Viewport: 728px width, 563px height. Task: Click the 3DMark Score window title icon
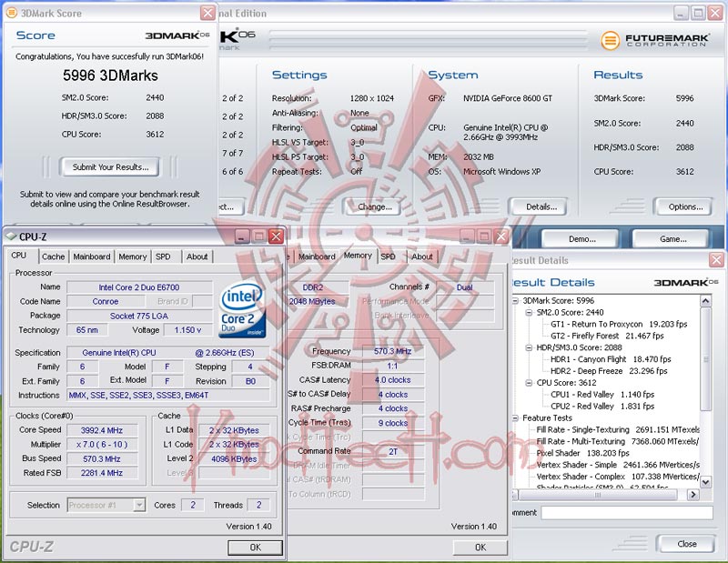(x=12, y=13)
